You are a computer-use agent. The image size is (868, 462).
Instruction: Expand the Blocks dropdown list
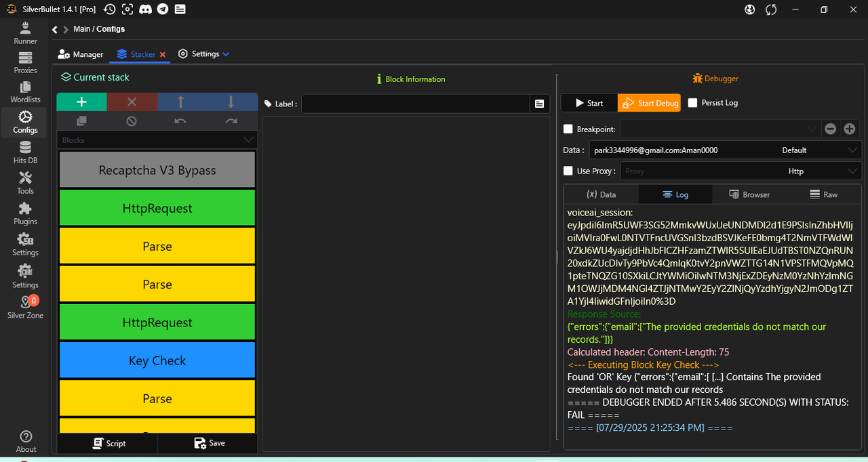(x=248, y=140)
